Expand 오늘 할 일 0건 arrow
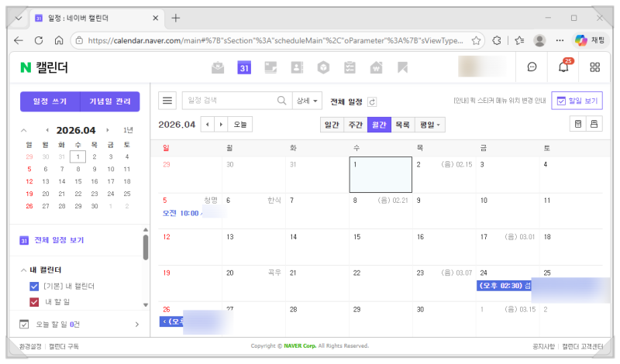The height and width of the screenshot is (364, 620). click(x=137, y=325)
